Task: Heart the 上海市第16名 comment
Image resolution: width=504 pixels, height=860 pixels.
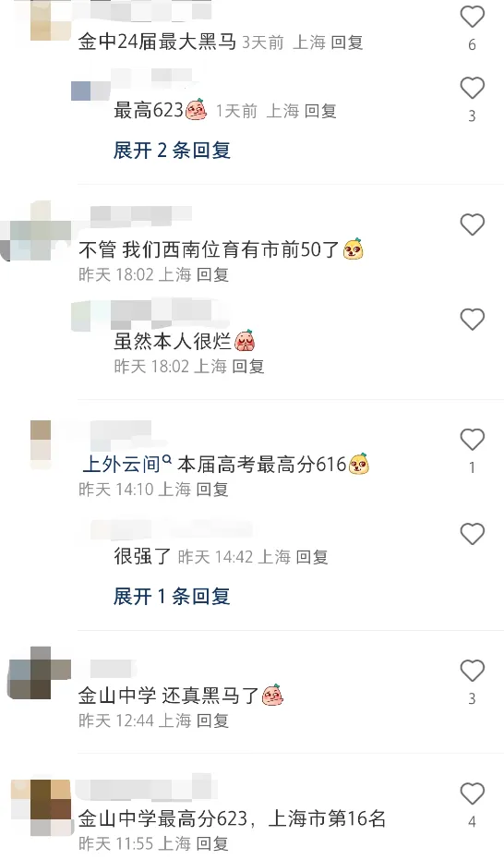Action: coord(472,794)
